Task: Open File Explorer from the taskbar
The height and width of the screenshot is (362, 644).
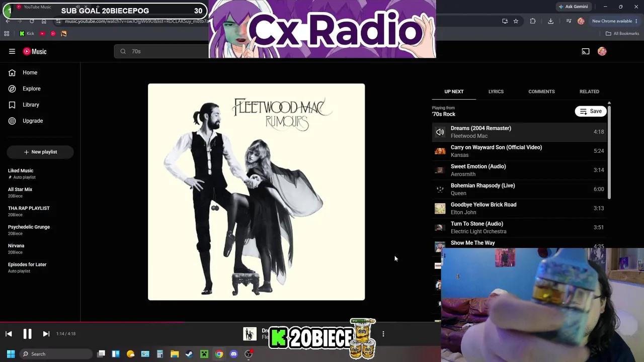Action: point(175,354)
